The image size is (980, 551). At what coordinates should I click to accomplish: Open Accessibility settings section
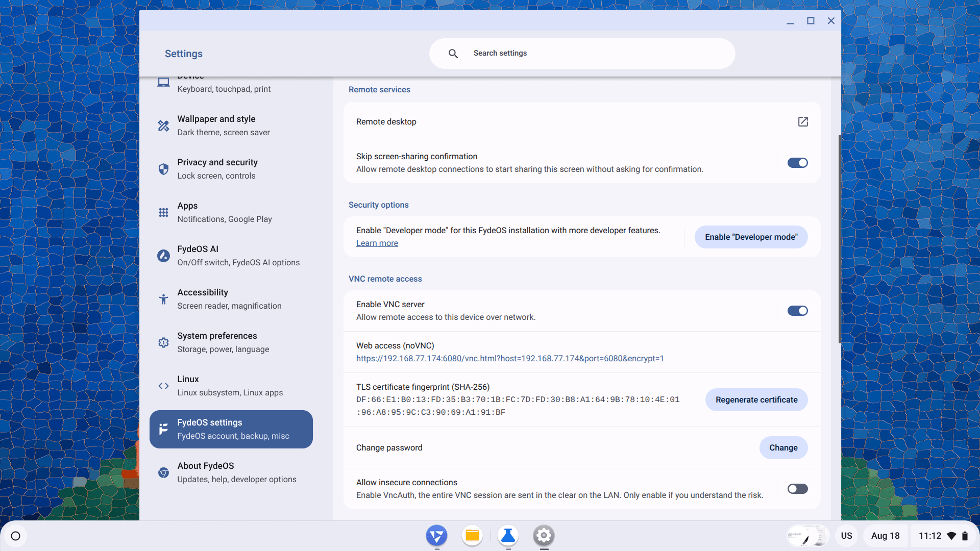(231, 299)
